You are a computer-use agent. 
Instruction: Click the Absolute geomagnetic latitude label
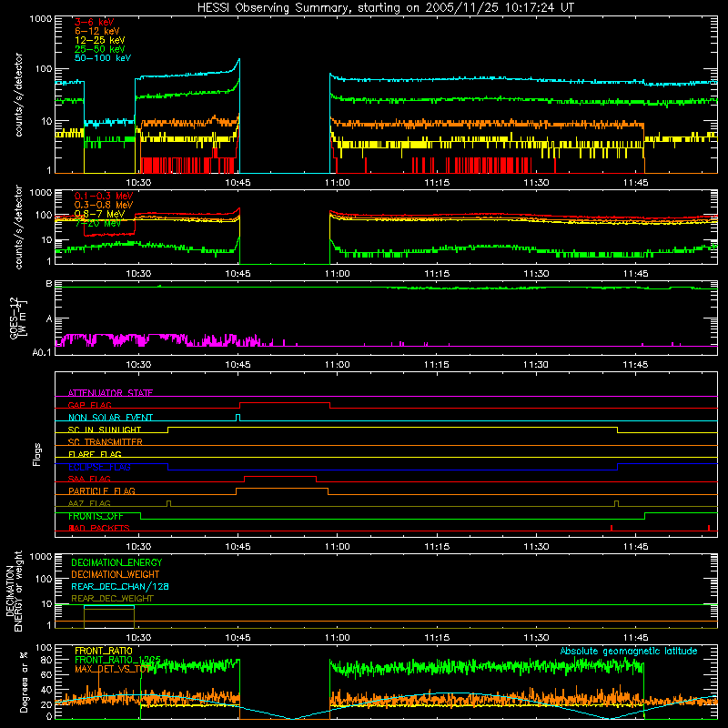coord(629,651)
